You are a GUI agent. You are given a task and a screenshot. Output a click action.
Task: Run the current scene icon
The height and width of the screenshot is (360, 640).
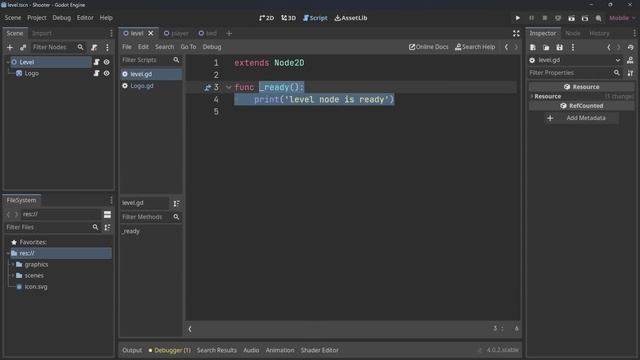[571, 18]
